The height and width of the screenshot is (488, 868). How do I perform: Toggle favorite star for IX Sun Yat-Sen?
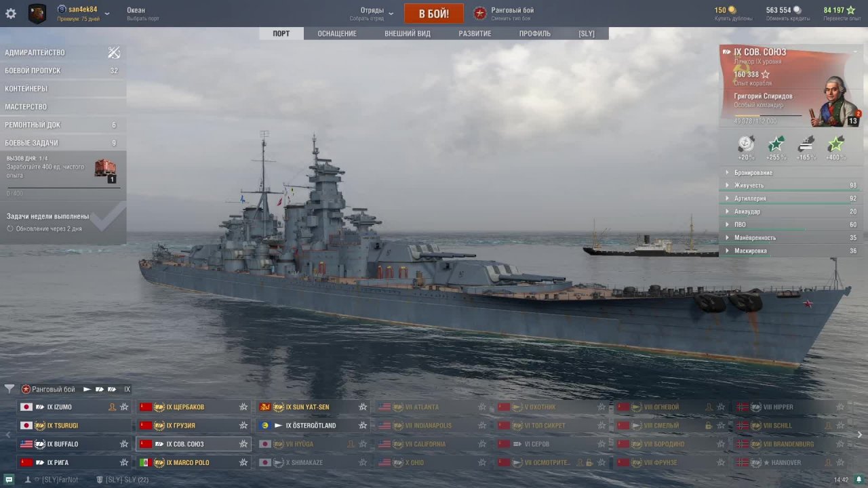[363, 407]
